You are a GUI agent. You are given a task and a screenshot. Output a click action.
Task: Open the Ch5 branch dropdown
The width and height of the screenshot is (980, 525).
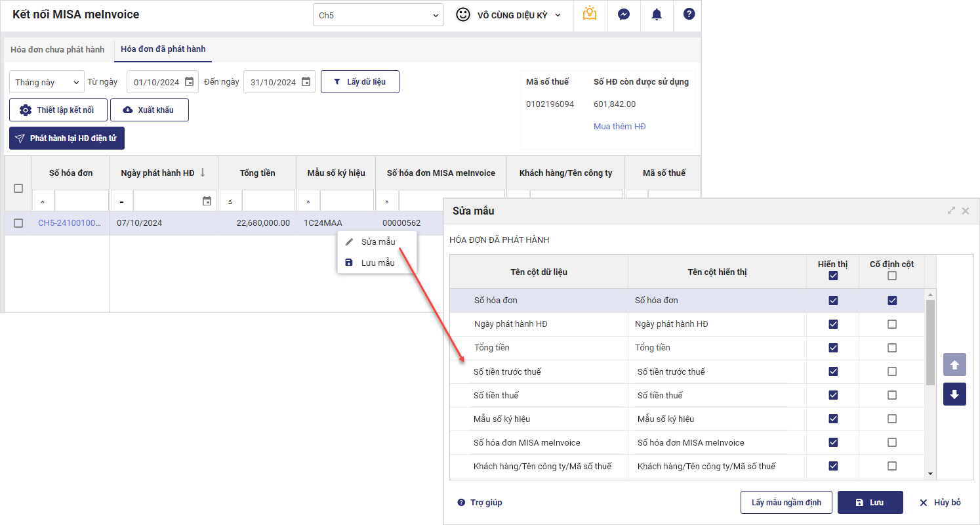point(378,15)
